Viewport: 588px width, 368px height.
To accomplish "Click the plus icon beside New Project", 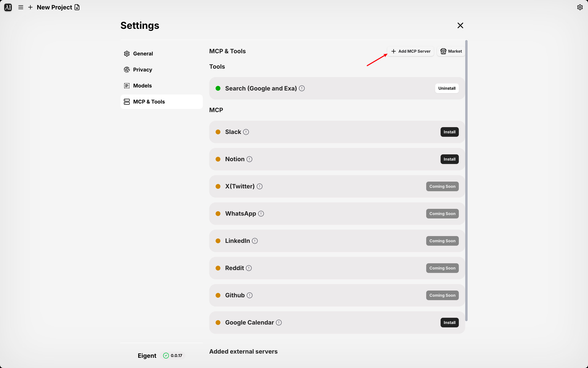I will [30, 7].
